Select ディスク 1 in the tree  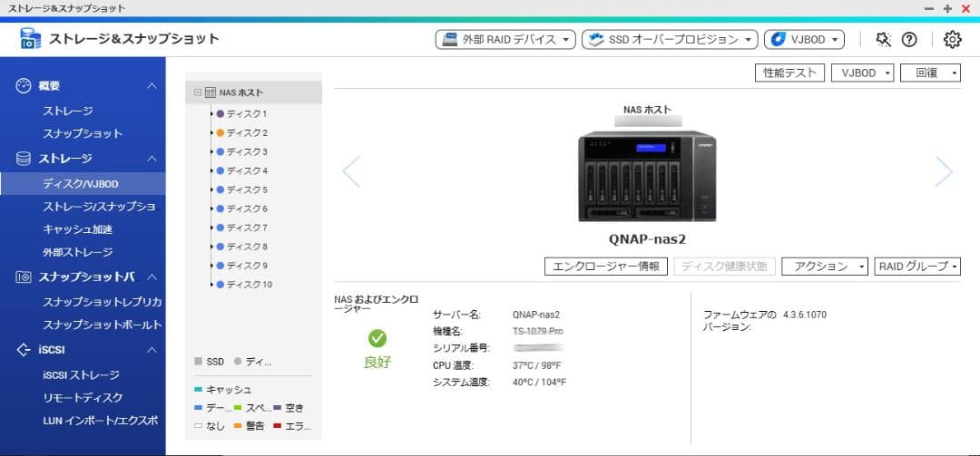(246, 113)
